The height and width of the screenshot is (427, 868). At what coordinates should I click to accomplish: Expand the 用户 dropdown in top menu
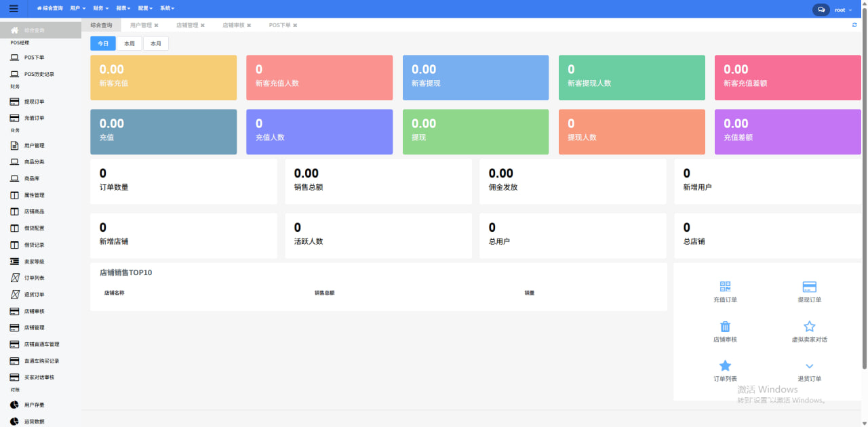78,9
